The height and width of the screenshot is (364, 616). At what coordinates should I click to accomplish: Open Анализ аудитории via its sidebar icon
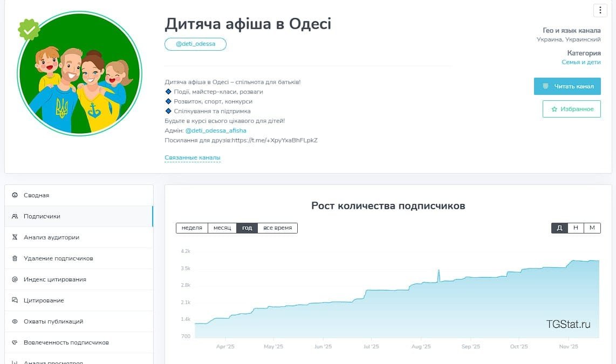pyautogui.click(x=16, y=237)
